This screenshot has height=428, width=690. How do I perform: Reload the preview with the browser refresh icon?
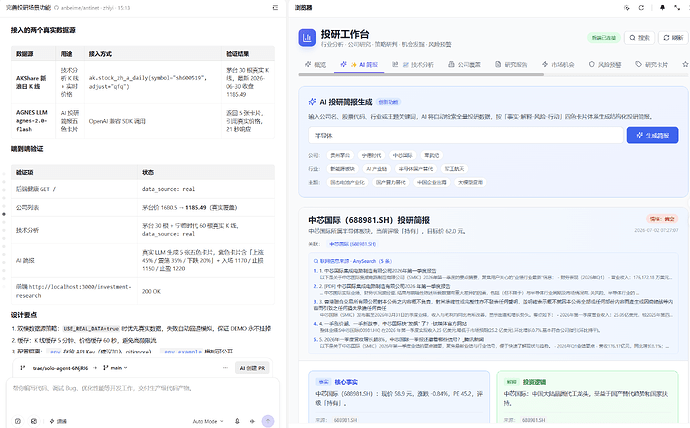[x=641, y=7]
